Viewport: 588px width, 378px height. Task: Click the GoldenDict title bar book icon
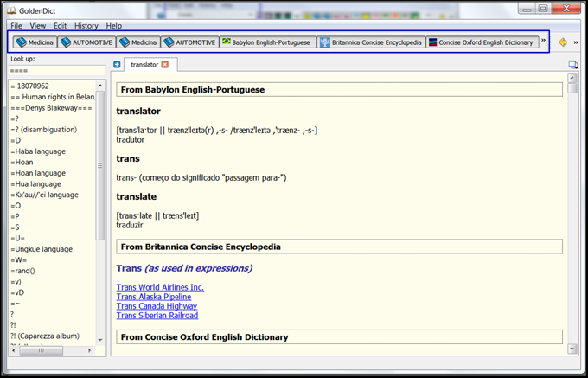pyautogui.click(x=11, y=10)
